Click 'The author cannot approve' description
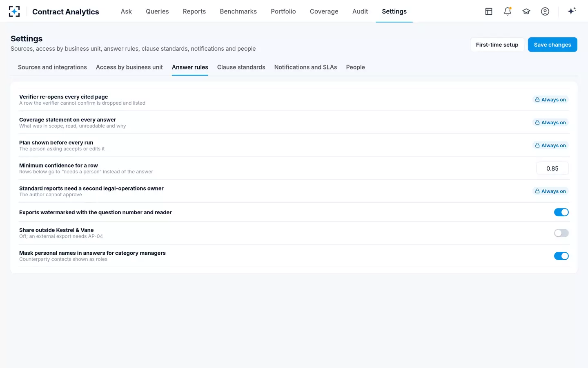588x368 pixels. tap(51, 195)
